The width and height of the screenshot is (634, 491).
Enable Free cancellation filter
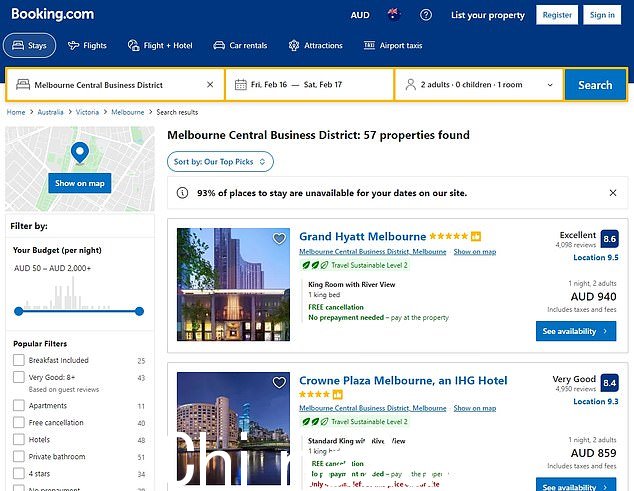click(19, 422)
